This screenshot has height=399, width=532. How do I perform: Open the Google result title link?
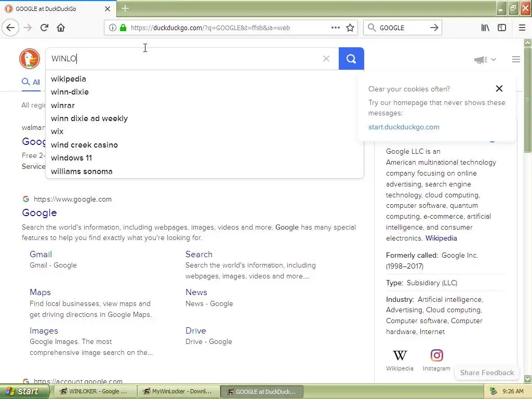point(39,212)
